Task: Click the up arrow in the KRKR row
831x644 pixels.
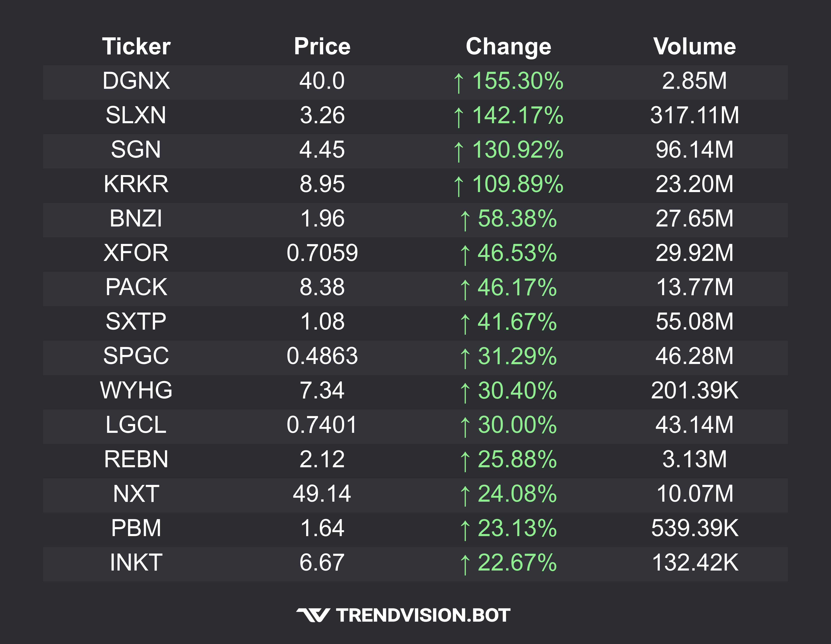Action: click(459, 186)
